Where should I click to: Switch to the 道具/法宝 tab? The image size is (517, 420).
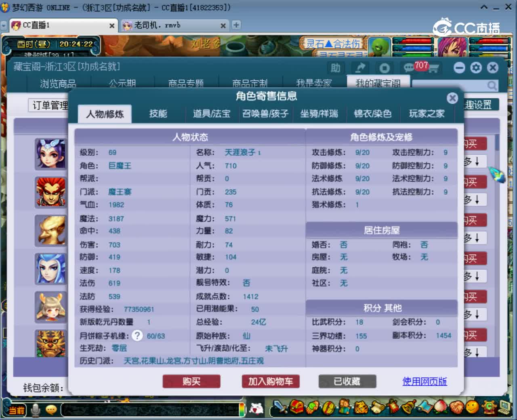[x=211, y=114]
